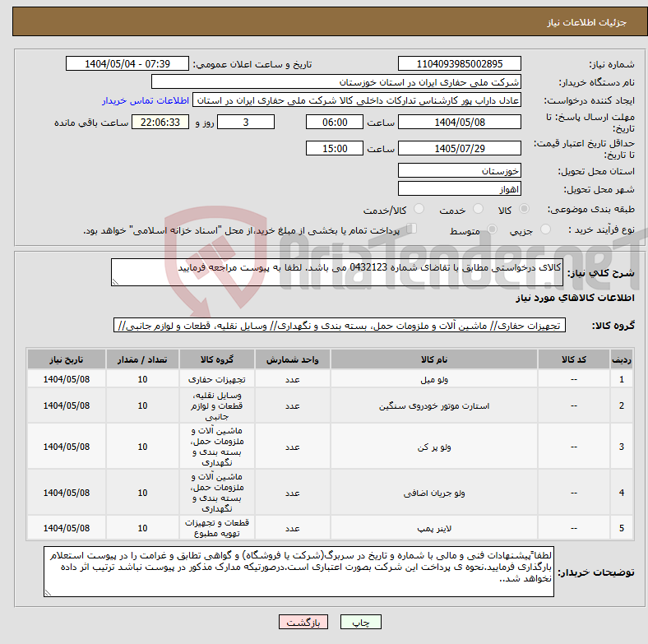
Task: Click the announcement date field 1404/05/04 - 07:39
Action: pyautogui.click(x=127, y=64)
